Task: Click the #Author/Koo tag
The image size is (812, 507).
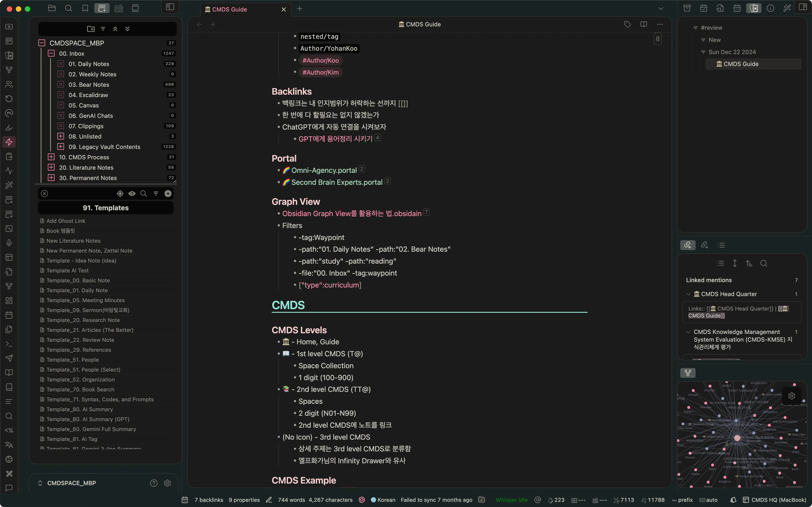Action: [321, 60]
